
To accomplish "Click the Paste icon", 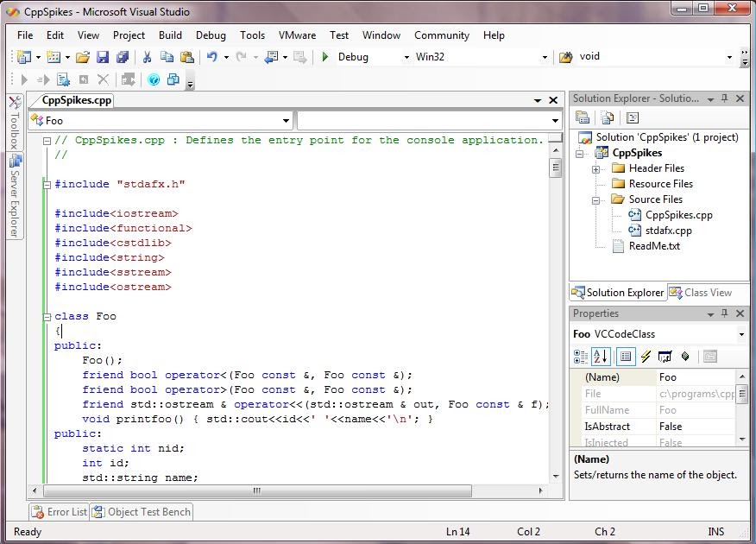I will pos(189,56).
